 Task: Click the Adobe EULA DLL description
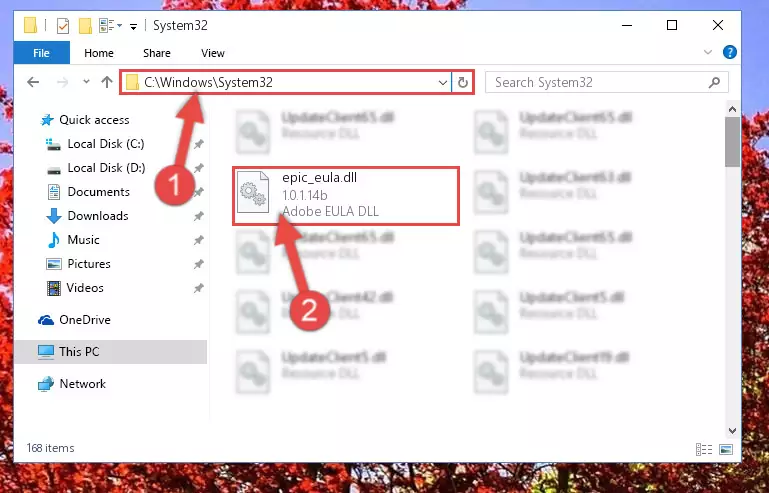(x=330, y=211)
